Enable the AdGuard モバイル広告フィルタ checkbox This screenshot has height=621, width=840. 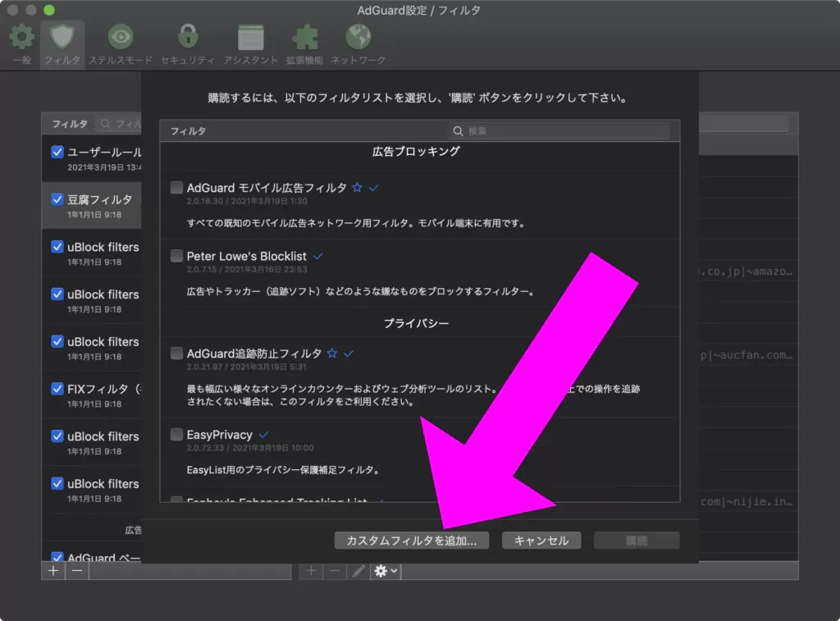pos(176,188)
